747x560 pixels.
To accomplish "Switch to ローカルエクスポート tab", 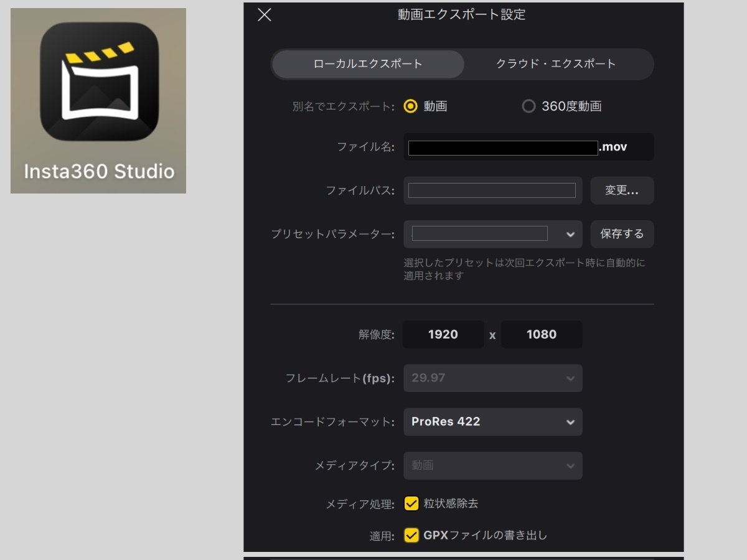I will 368,64.
